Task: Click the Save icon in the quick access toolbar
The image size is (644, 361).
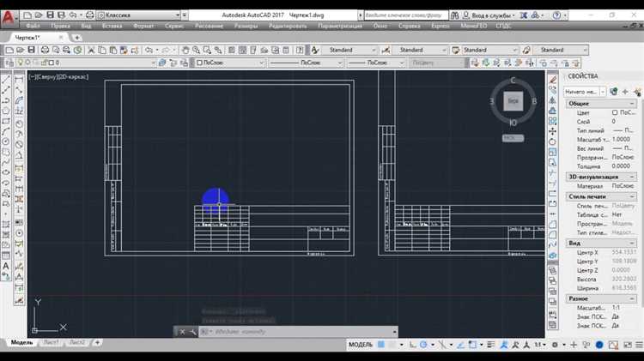Action: click(50, 15)
